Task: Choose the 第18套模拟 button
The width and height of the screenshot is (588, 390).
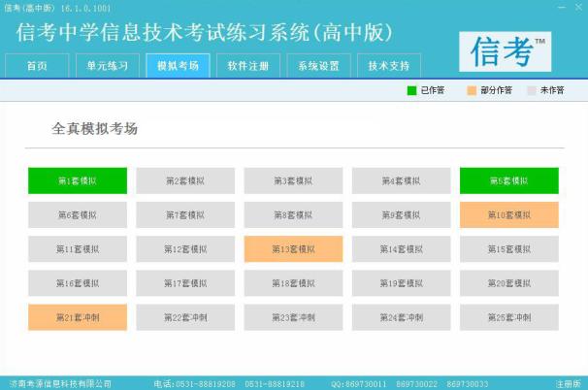Action: click(x=293, y=283)
